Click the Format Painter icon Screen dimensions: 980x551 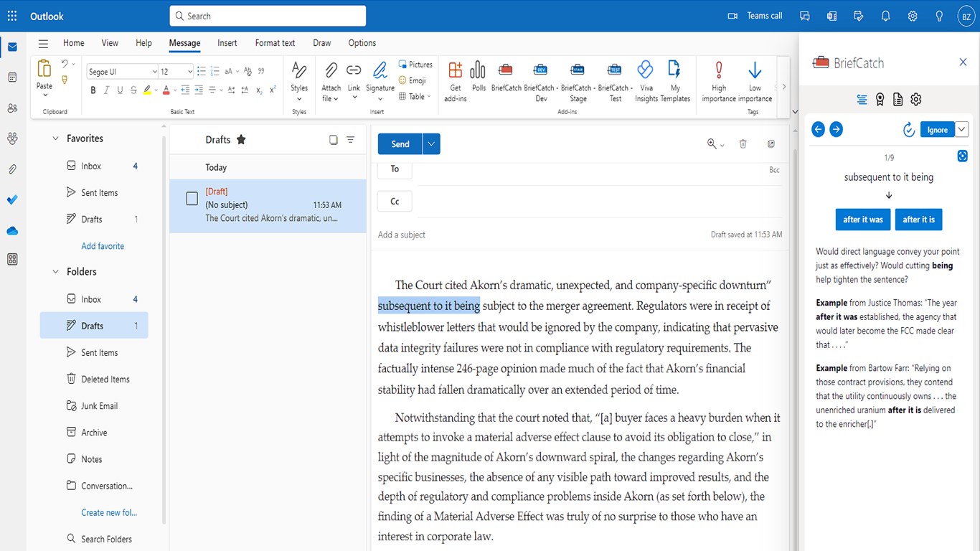pos(65,80)
